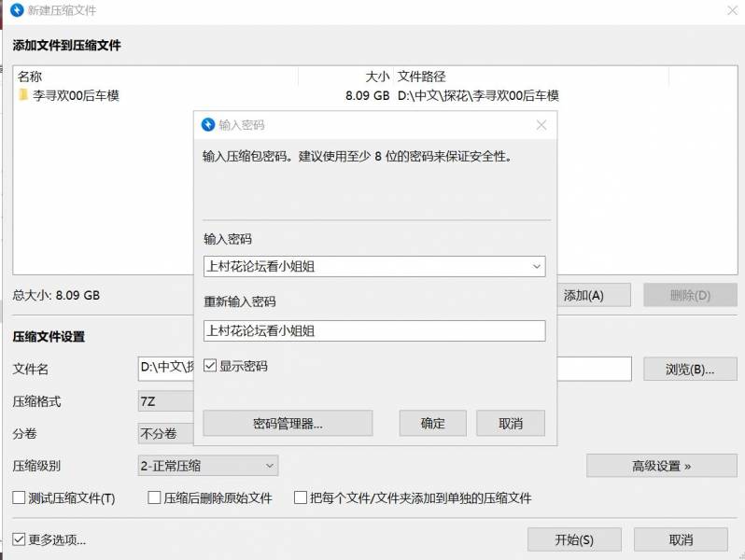Click the app icon in password dialog title
The width and height of the screenshot is (745, 560).
(207, 124)
